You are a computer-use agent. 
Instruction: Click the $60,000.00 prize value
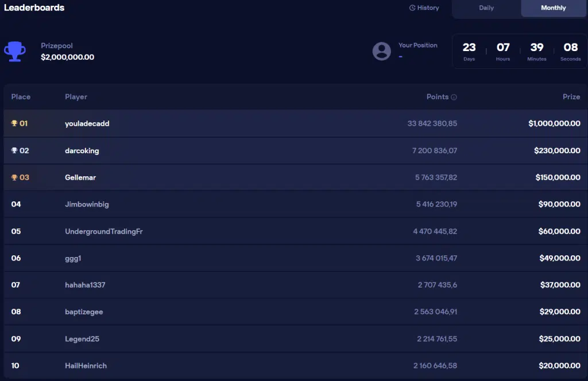coord(559,231)
